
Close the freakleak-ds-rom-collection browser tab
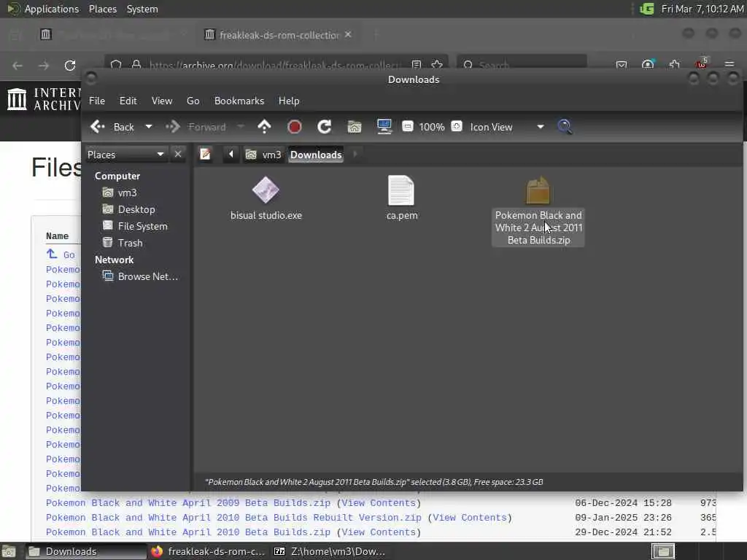click(x=348, y=34)
